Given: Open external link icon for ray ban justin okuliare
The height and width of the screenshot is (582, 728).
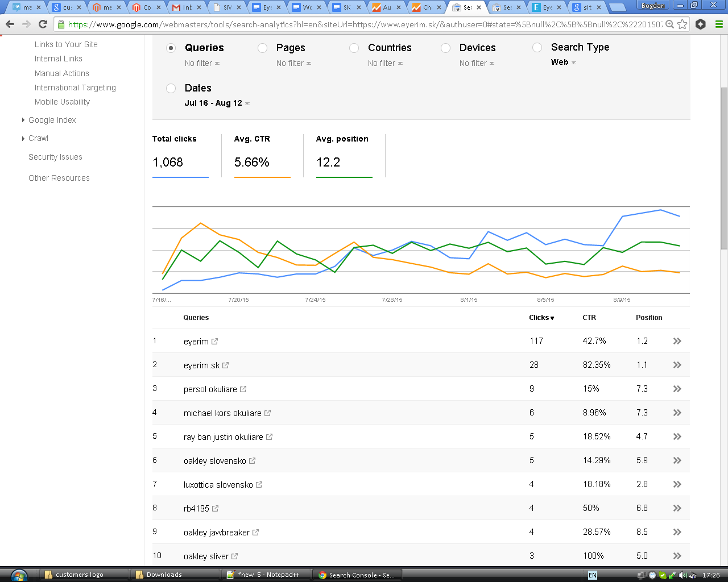Looking at the screenshot, I should coord(269,437).
